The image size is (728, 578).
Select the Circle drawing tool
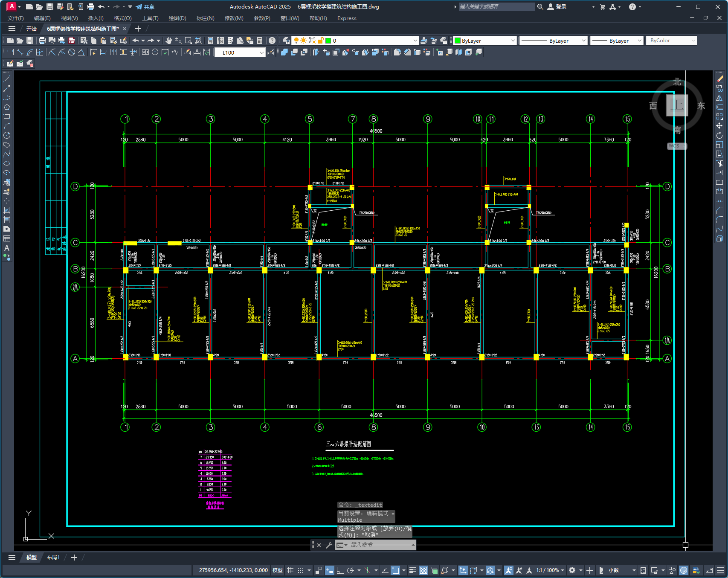7,135
